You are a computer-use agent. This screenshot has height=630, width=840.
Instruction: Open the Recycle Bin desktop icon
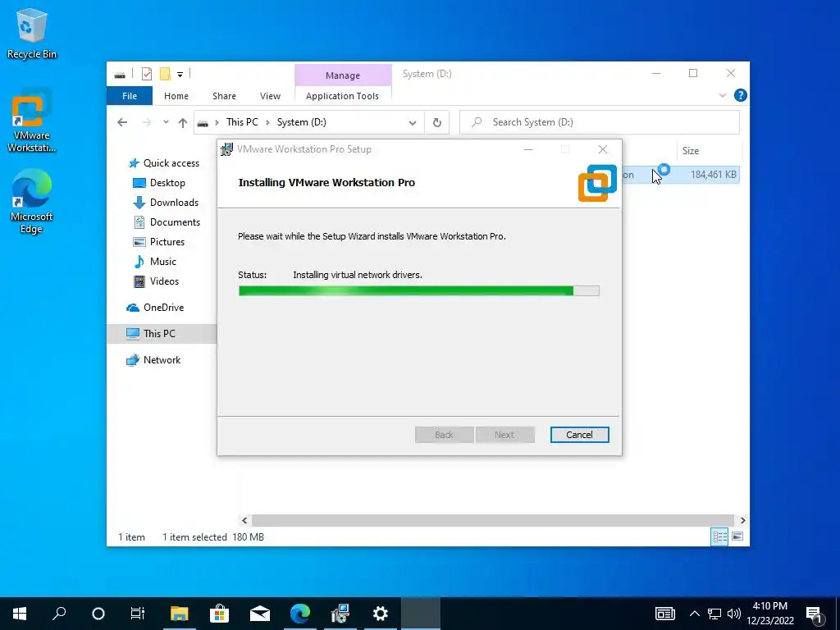pyautogui.click(x=31, y=33)
